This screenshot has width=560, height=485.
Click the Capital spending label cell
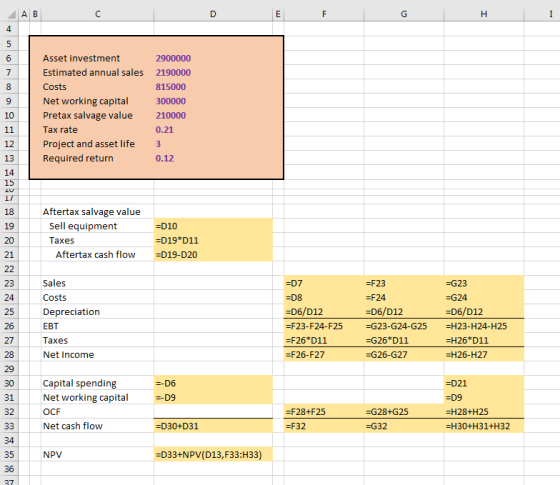pyautogui.click(x=98, y=383)
